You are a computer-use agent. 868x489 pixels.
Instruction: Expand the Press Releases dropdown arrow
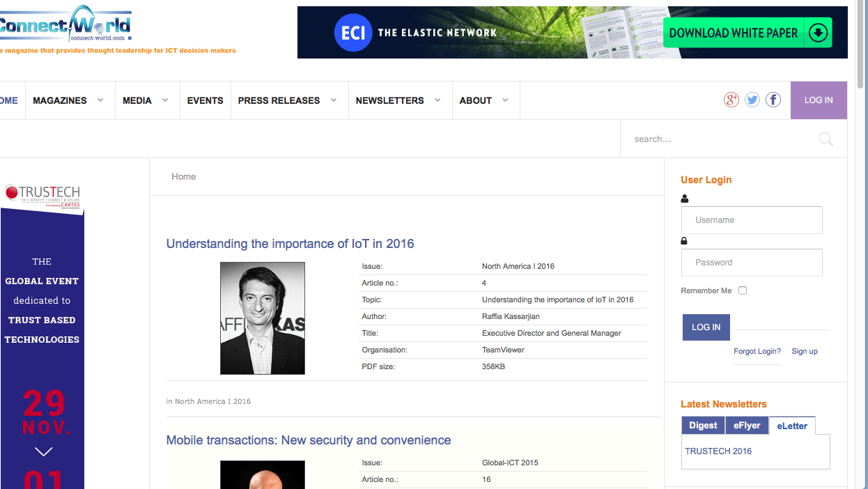coord(334,100)
